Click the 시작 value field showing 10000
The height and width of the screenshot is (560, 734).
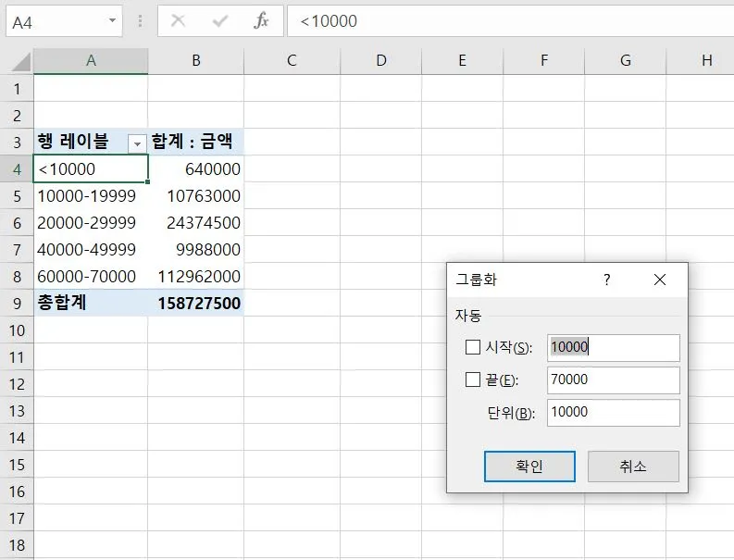pos(614,347)
